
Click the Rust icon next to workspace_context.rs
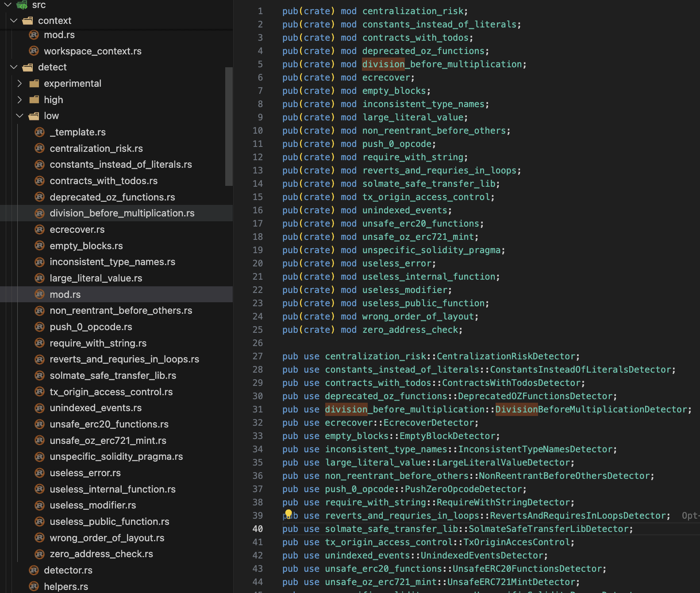click(x=34, y=51)
